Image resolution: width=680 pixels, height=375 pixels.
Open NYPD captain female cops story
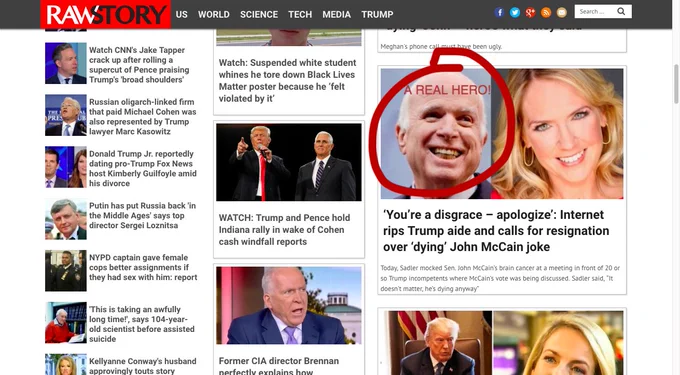143,267
